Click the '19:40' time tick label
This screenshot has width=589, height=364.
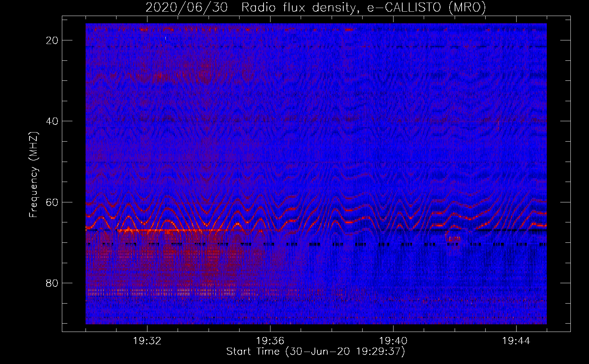coord(393,341)
